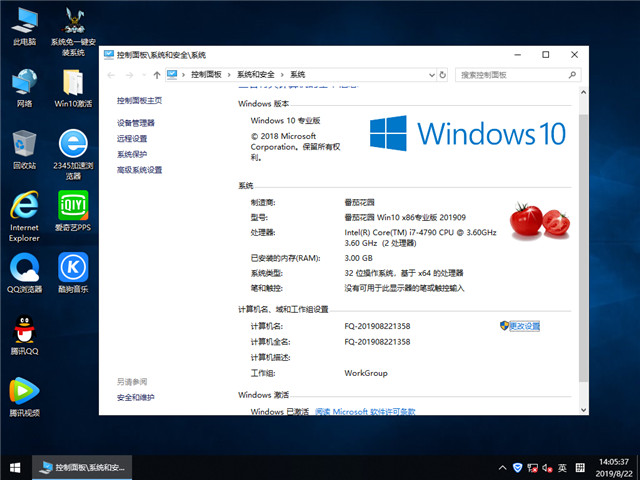This screenshot has height=480, width=640.
Task: Maximize the control panel window
Action: click(x=545, y=55)
